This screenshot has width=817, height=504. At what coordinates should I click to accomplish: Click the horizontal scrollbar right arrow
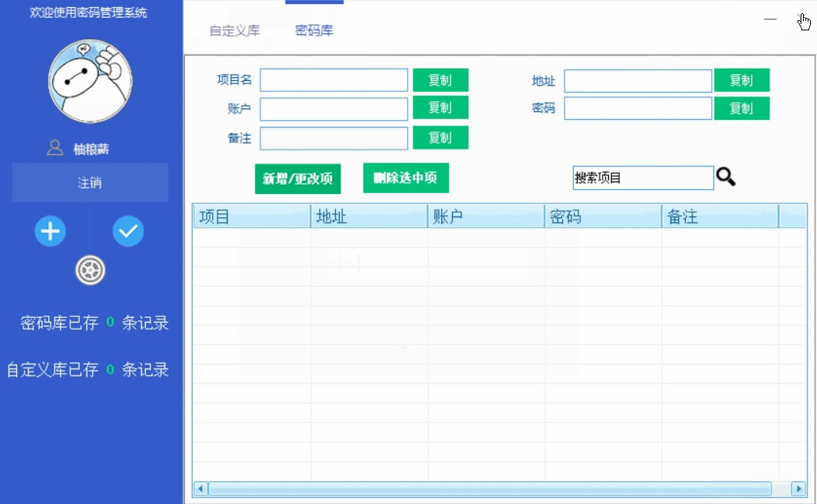798,488
